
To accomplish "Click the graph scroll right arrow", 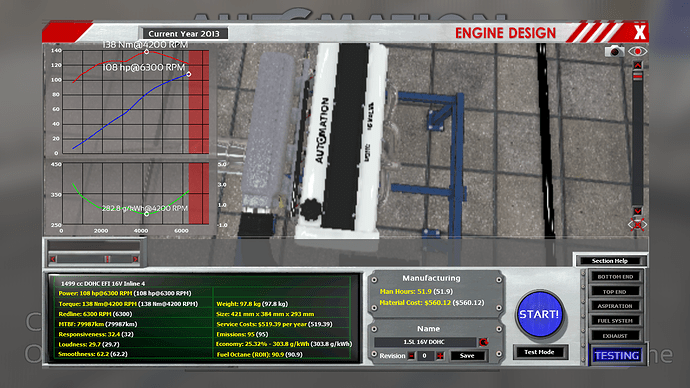I will pyautogui.click(x=135, y=259).
